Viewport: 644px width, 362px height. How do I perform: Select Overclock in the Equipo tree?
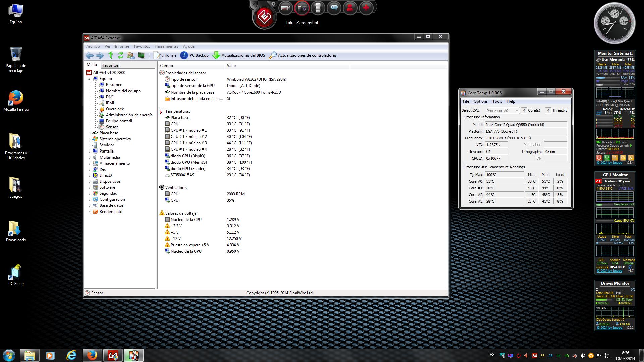(115, 109)
